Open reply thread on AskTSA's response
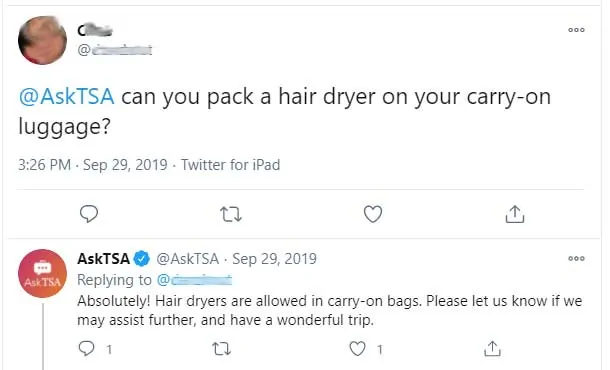The image size is (610, 370). pos(86,349)
